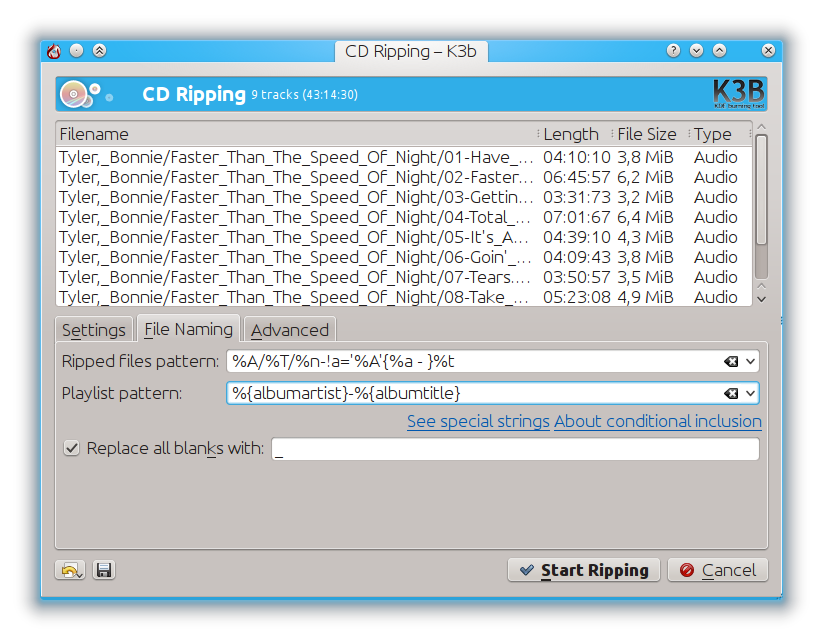Click length value 07:01:67
The image size is (823, 640).
(x=576, y=217)
